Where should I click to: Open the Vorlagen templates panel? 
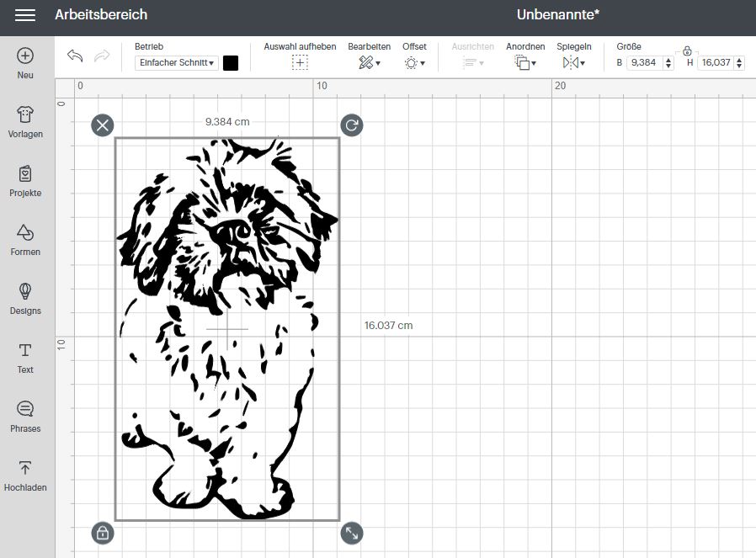[25, 115]
